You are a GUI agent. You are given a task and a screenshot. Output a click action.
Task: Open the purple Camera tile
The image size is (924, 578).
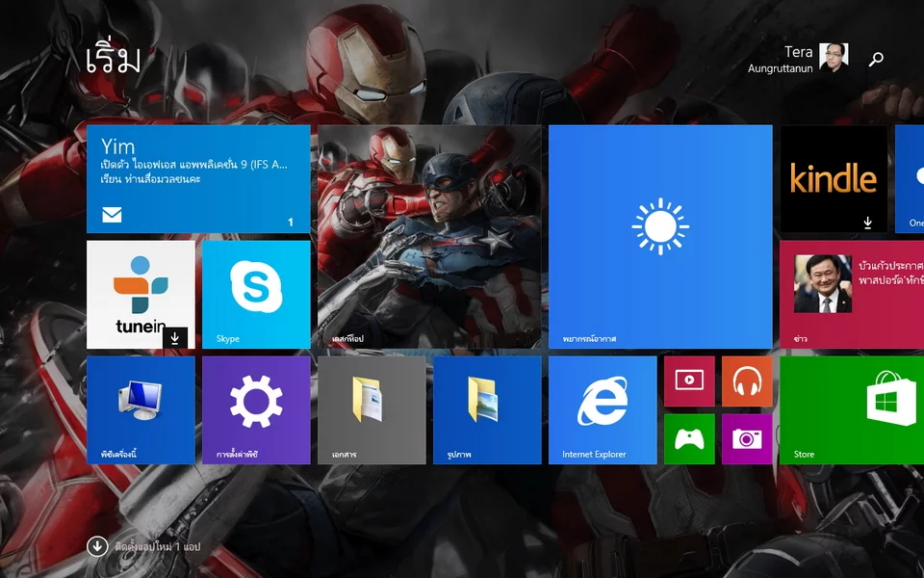(x=747, y=439)
